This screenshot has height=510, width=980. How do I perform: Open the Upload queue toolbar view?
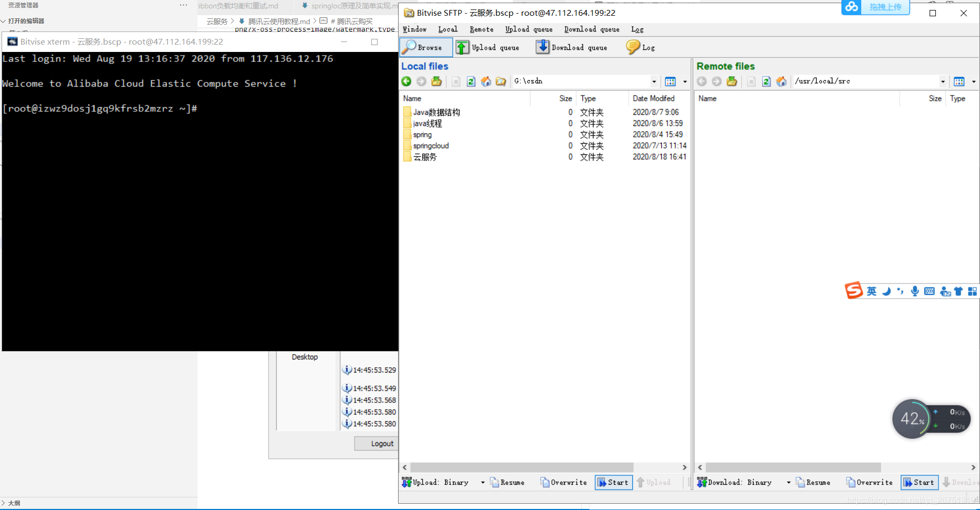(487, 47)
